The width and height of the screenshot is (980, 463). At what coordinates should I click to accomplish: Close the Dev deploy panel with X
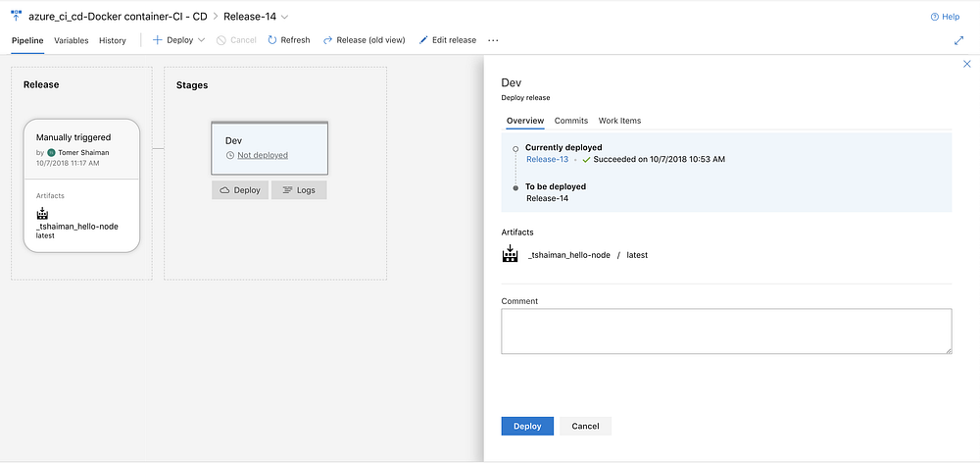967,64
